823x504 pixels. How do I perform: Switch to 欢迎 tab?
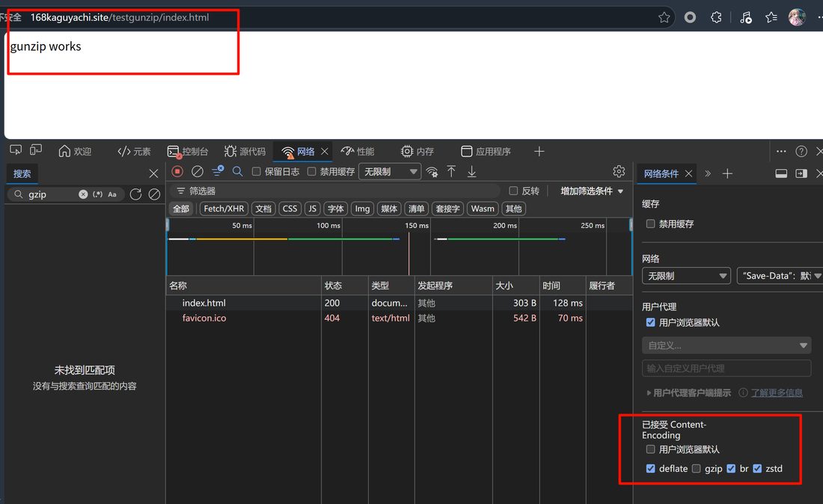tap(75, 152)
